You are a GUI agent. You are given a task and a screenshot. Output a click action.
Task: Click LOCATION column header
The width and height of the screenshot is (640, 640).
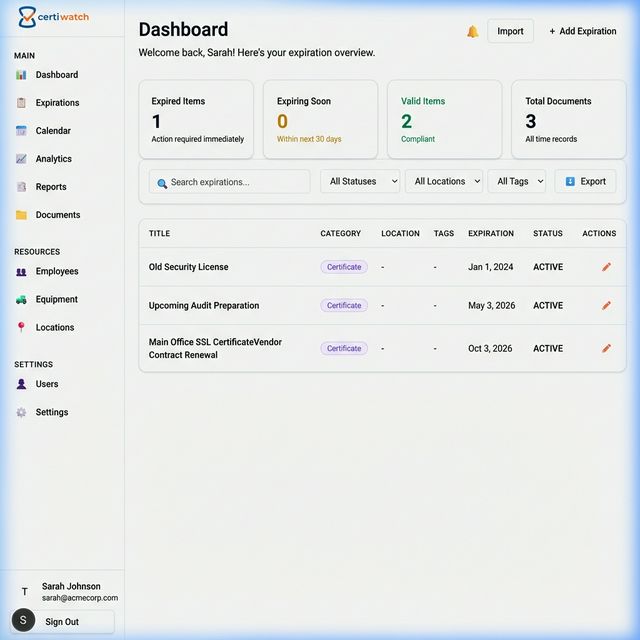[x=400, y=233]
